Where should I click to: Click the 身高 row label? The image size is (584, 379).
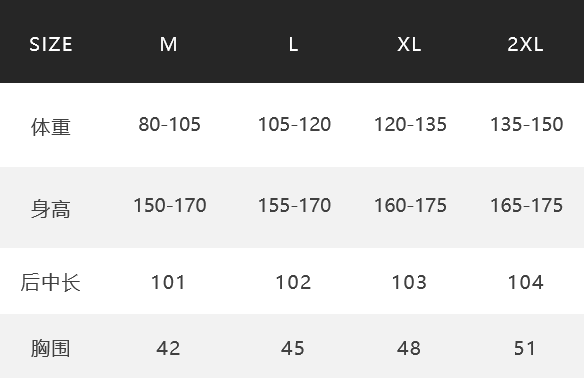[x=51, y=208]
